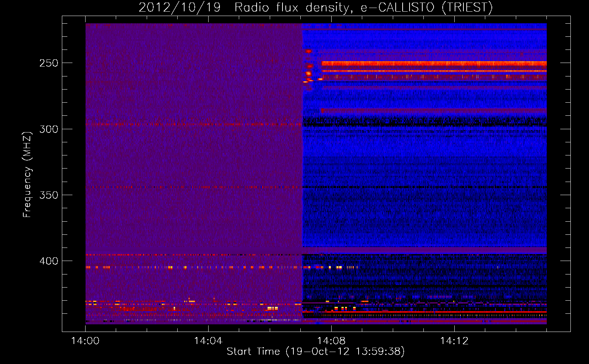
Task: Click the "Start Time (19-Oct-12 13:59:38)" axis label
Action: coord(316,352)
